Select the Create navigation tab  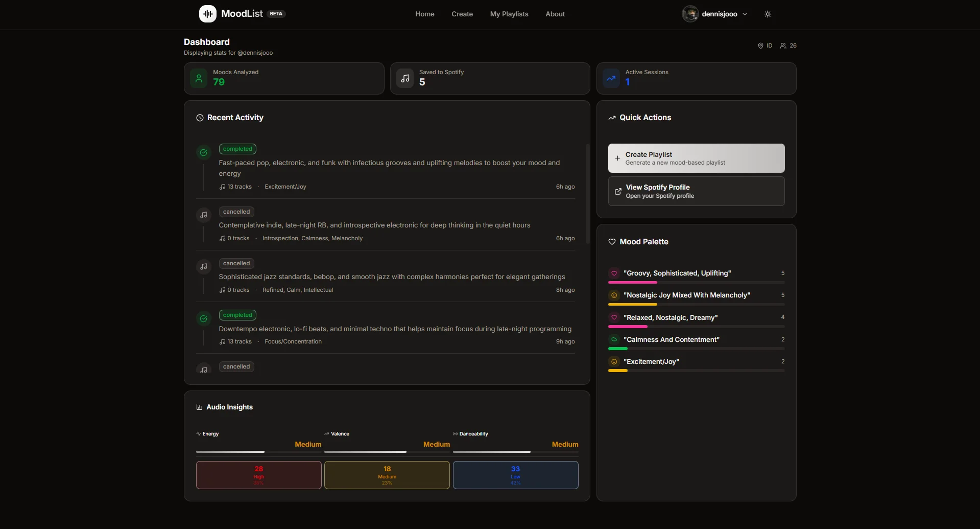pyautogui.click(x=462, y=14)
